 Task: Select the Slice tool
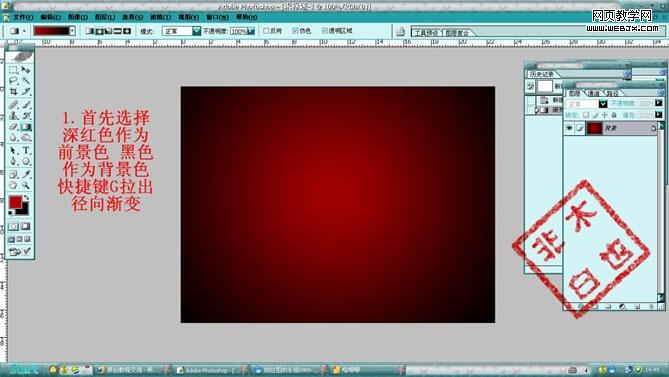tap(26, 92)
